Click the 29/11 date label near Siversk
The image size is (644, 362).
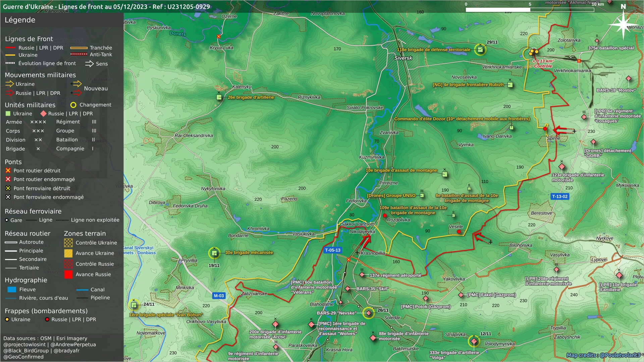(x=492, y=42)
